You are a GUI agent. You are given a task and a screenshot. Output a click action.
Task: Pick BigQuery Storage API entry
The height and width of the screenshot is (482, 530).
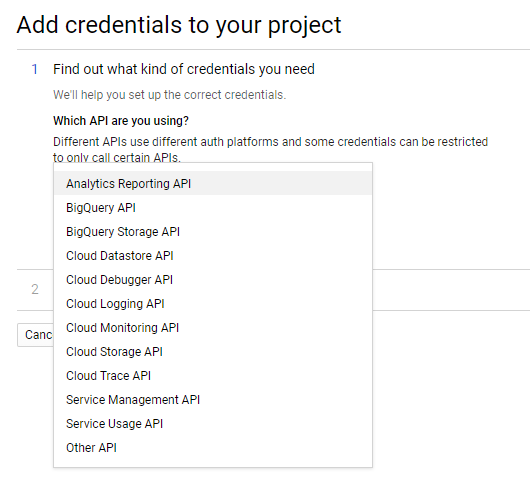tap(213, 232)
